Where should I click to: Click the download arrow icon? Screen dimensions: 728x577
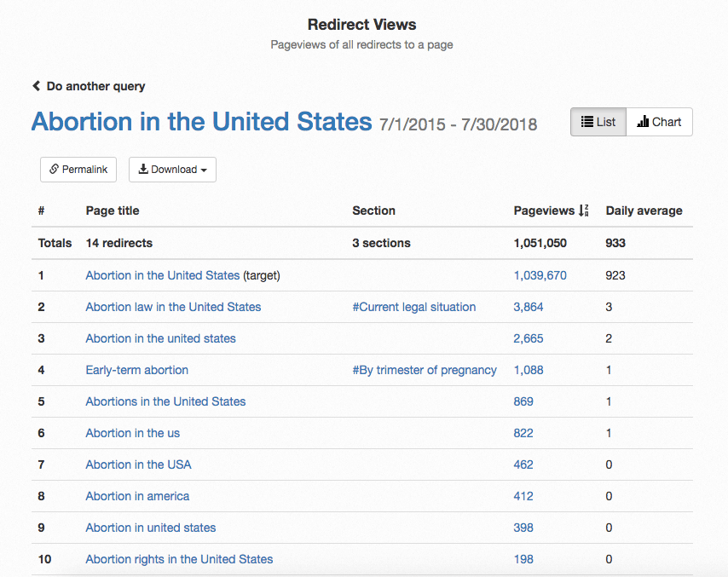click(x=143, y=170)
